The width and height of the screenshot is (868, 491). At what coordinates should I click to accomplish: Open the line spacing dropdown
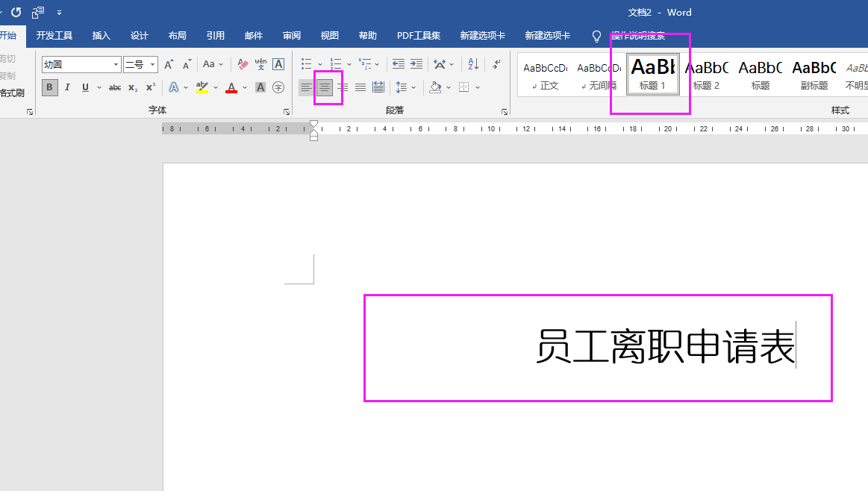point(405,87)
